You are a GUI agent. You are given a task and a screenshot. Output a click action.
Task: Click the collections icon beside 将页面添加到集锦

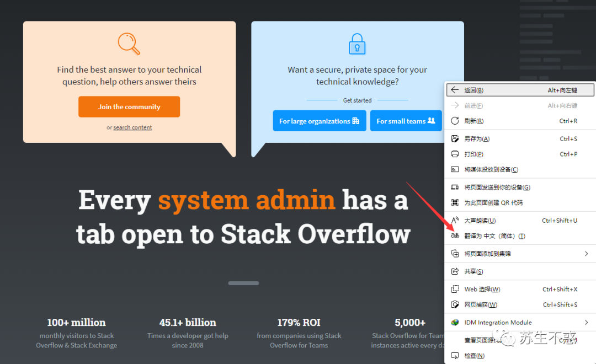[455, 254]
